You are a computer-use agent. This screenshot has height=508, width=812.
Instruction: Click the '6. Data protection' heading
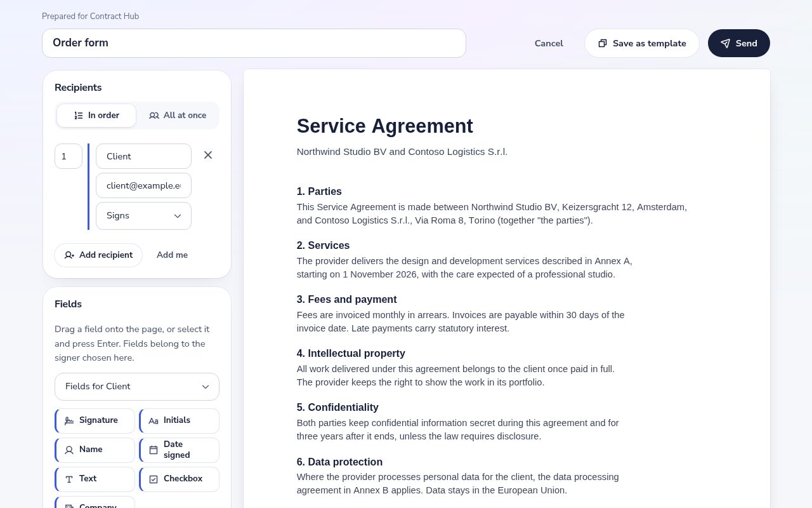339,462
